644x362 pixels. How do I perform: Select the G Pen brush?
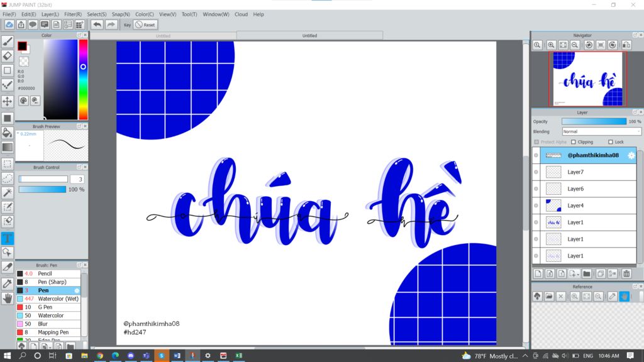click(48, 307)
